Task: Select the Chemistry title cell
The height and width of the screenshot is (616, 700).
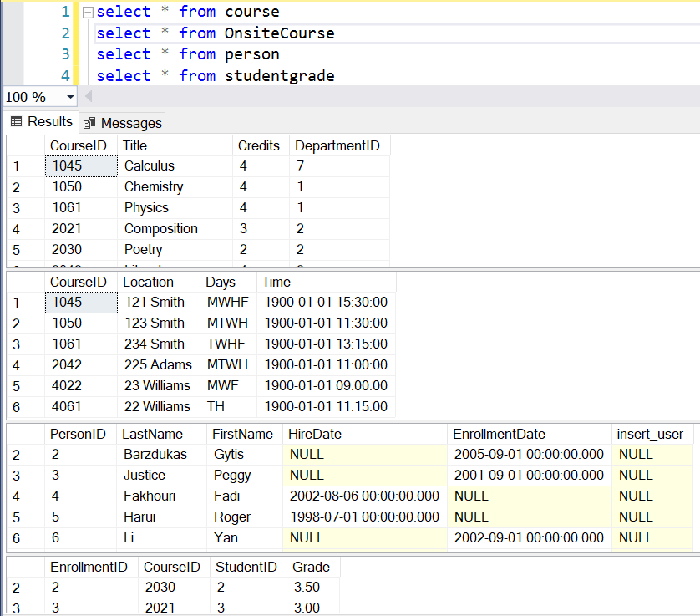Action: (175, 186)
